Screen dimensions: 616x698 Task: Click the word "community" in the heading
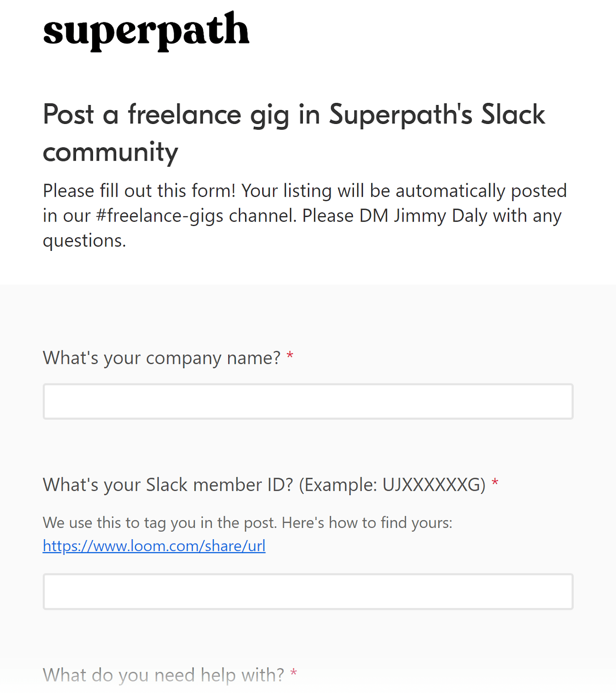click(x=110, y=152)
